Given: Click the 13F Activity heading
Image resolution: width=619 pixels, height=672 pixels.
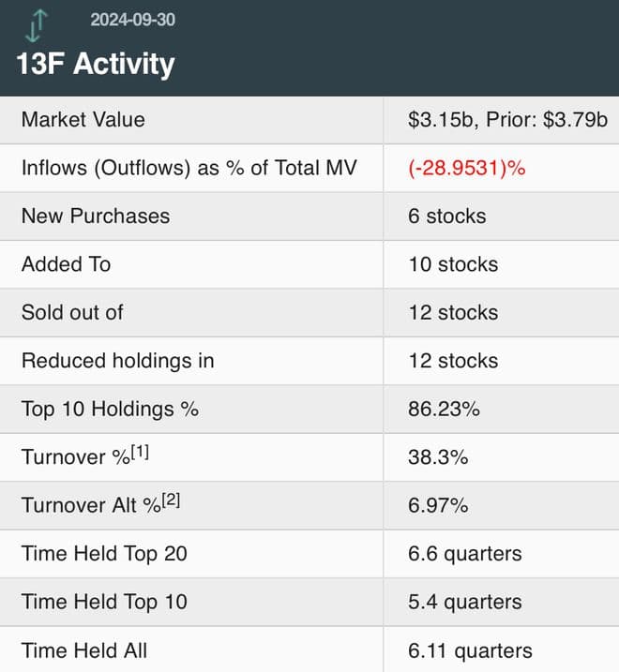Looking at the screenshot, I should point(96,64).
